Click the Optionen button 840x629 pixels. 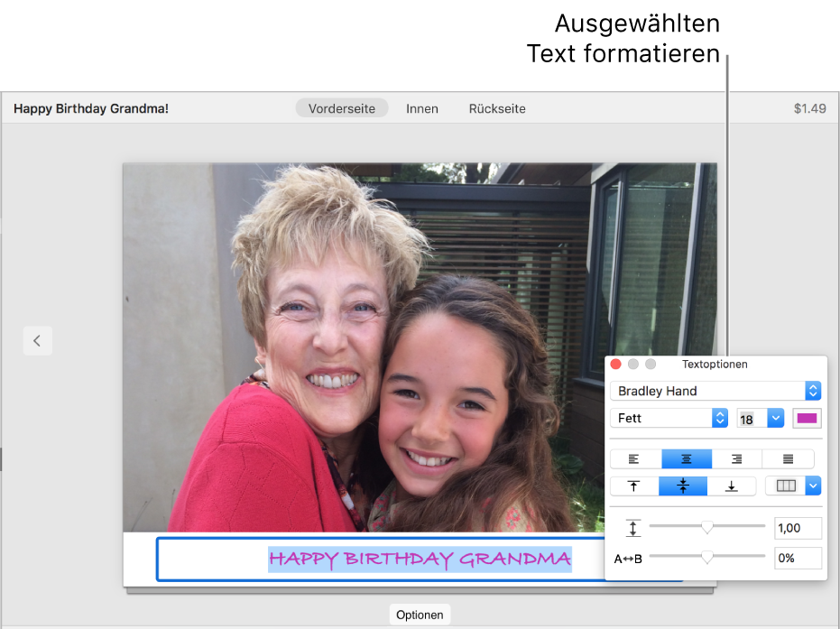[x=420, y=615]
